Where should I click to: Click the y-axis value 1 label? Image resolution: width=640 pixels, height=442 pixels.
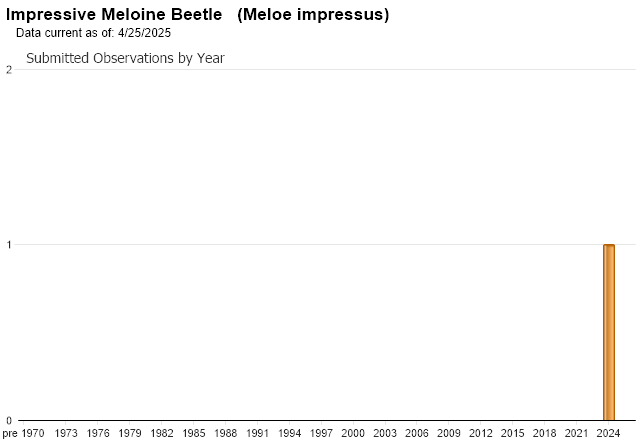[x=9, y=245]
